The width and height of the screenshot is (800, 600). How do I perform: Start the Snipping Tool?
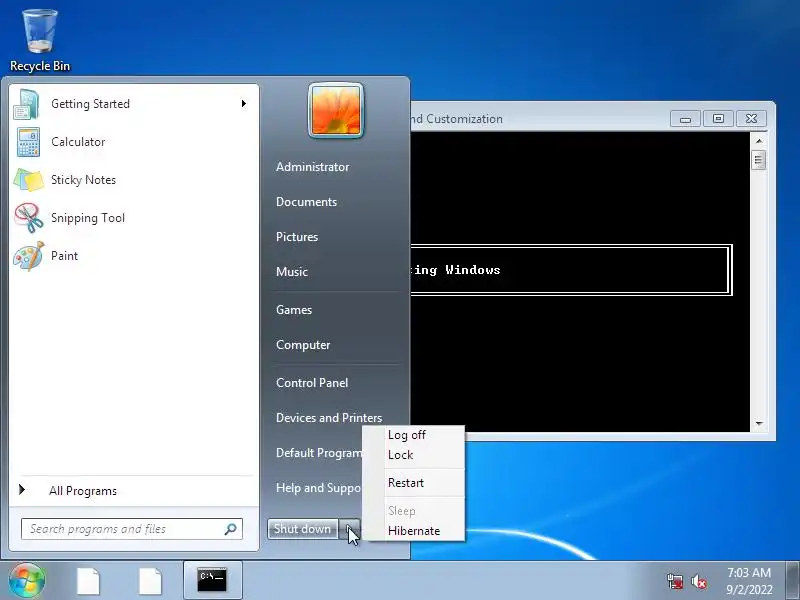pos(134,218)
